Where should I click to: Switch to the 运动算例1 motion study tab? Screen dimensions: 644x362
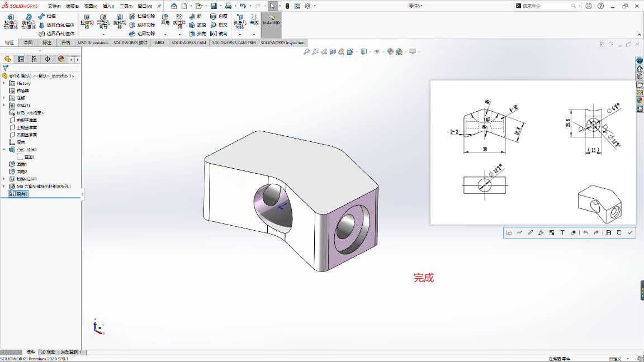click(71, 352)
